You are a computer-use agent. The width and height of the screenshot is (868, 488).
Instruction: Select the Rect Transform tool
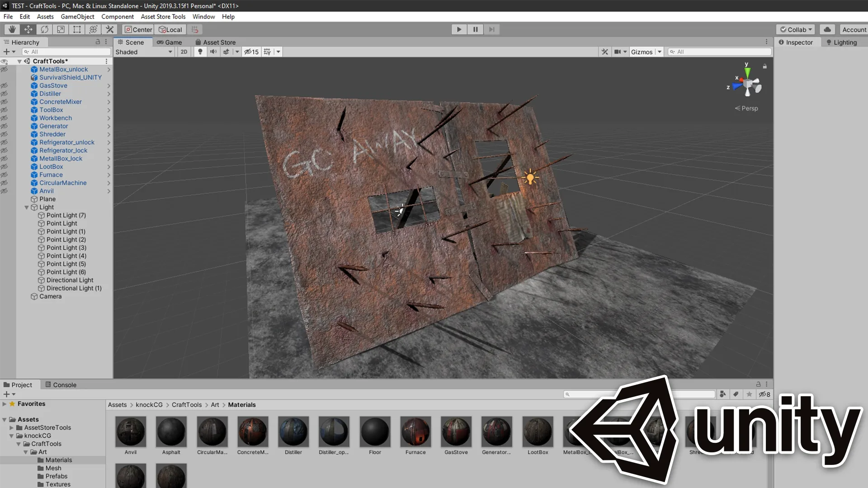pyautogui.click(x=77, y=29)
